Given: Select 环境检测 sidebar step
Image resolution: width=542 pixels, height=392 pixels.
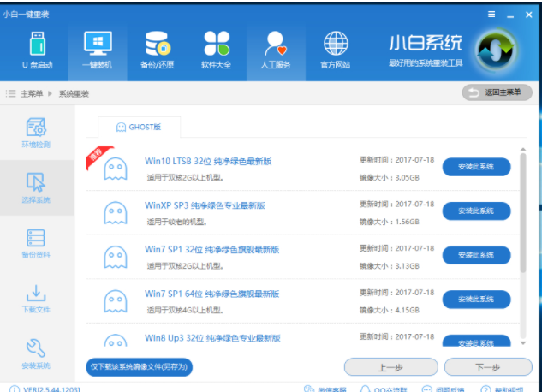Looking at the screenshot, I should (36, 133).
